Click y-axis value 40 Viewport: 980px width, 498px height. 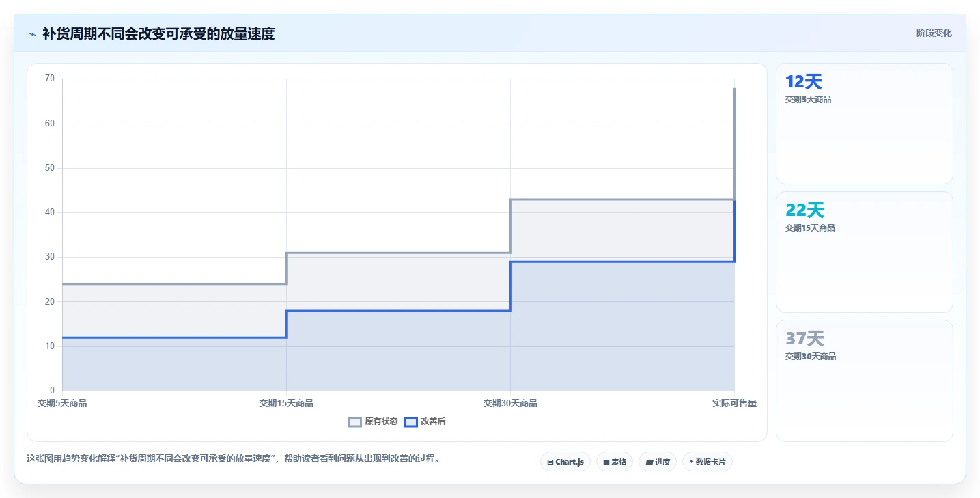point(49,212)
